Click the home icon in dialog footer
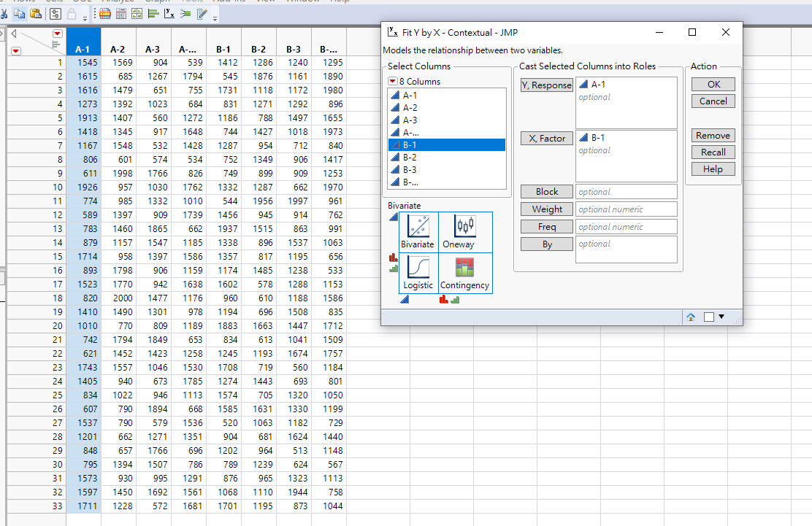The image size is (812, 526). [691, 317]
